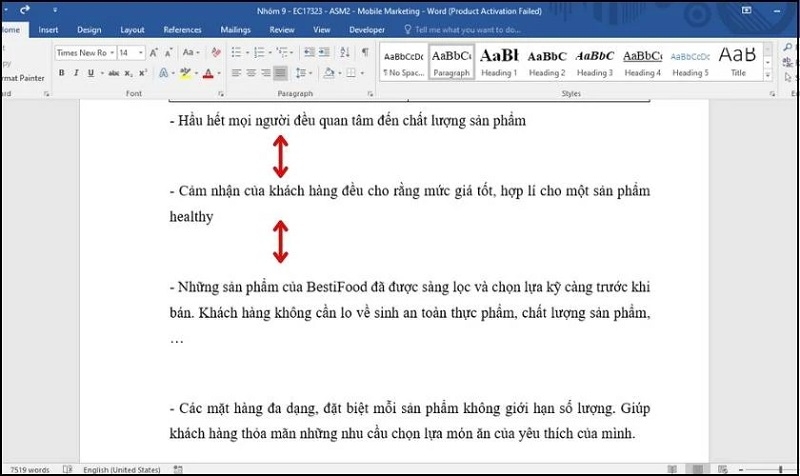The height and width of the screenshot is (476, 800).
Task: Open the font size dropdown
Action: [140, 52]
